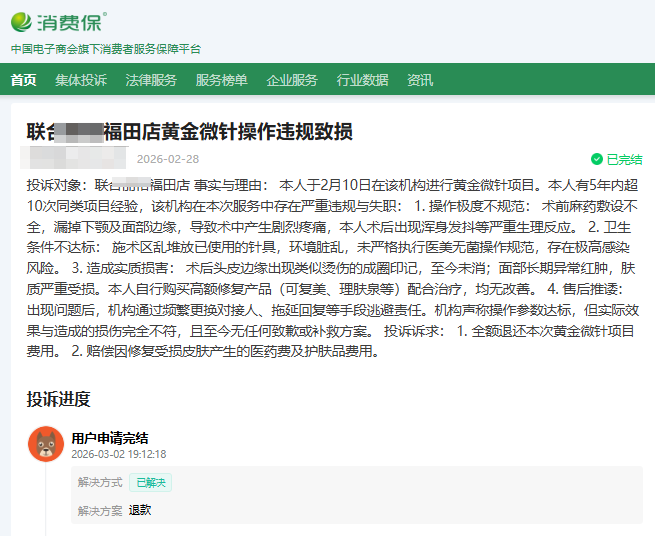The height and width of the screenshot is (536, 655).
Task: Click the 退款 solution text
Action: [x=140, y=510]
